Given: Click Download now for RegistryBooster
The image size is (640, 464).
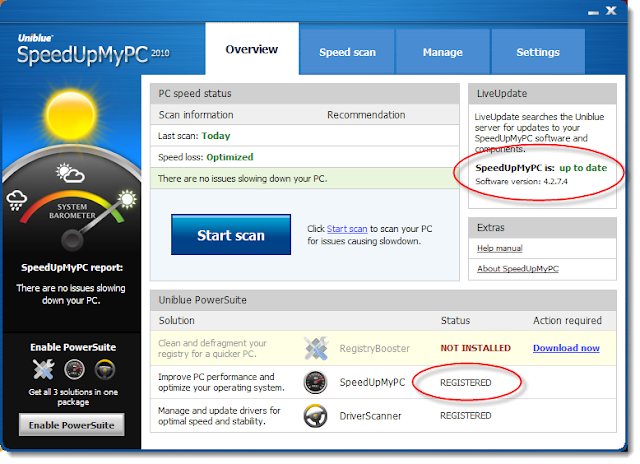Looking at the screenshot, I should [566, 348].
